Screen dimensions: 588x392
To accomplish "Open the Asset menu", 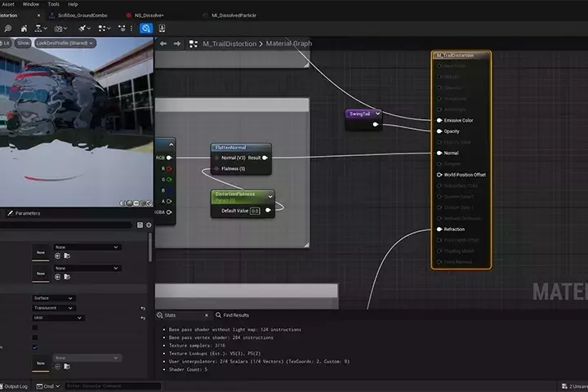I will tap(8, 4).
